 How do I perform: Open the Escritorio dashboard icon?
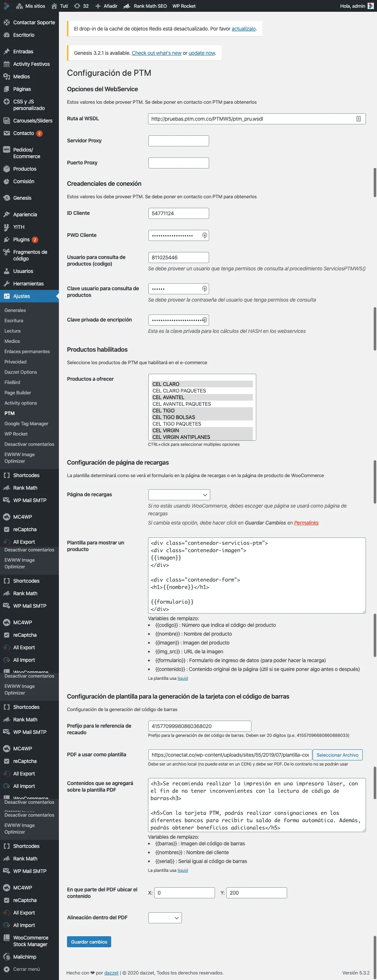(7, 35)
